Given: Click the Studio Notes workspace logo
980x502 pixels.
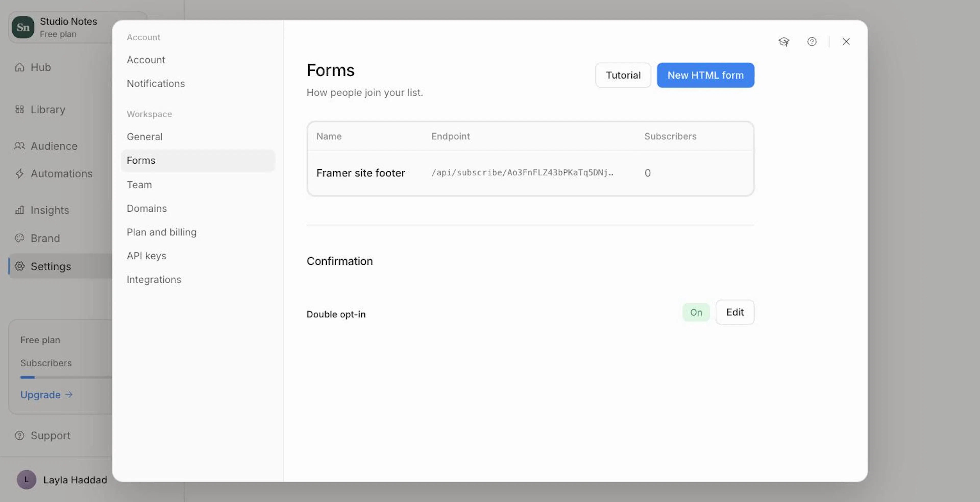Looking at the screenshot, I should tap(23, 27).
